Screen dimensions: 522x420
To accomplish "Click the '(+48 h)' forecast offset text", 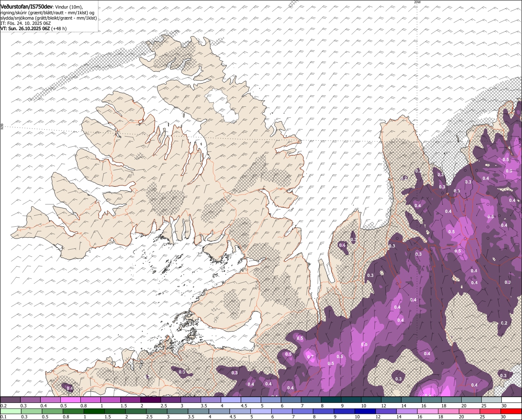I will point(59,29).
